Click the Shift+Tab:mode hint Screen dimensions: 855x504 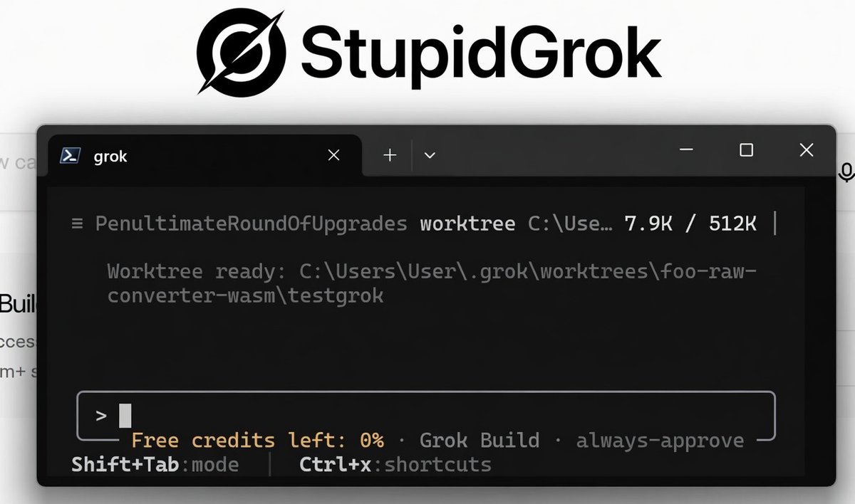pyautogui.click(x=155, y=466)
